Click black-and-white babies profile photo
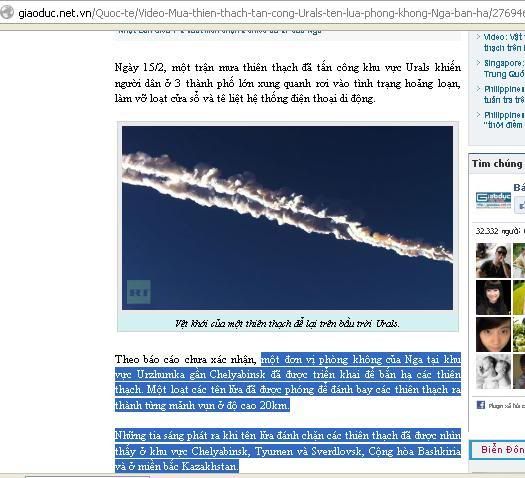This screenshot has width=525, height=478. [494, 372]
